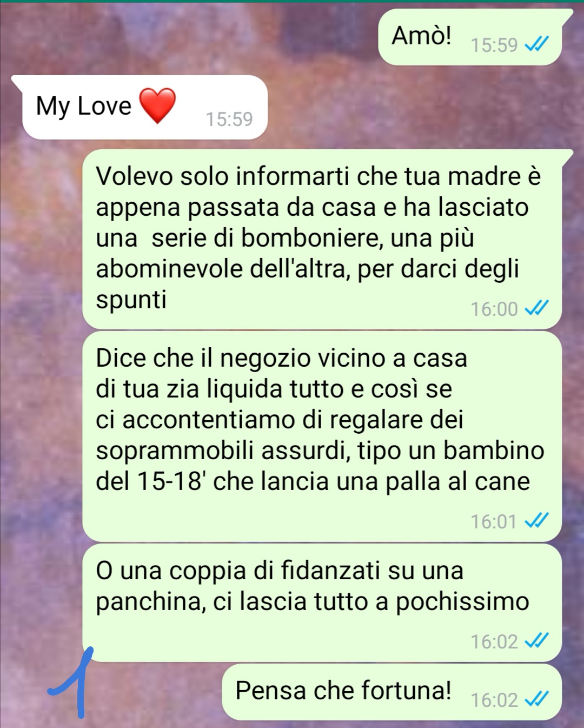Tap blue double ticks on 16:00 message
The image size is (584, 728).
(x=537, y=308)
